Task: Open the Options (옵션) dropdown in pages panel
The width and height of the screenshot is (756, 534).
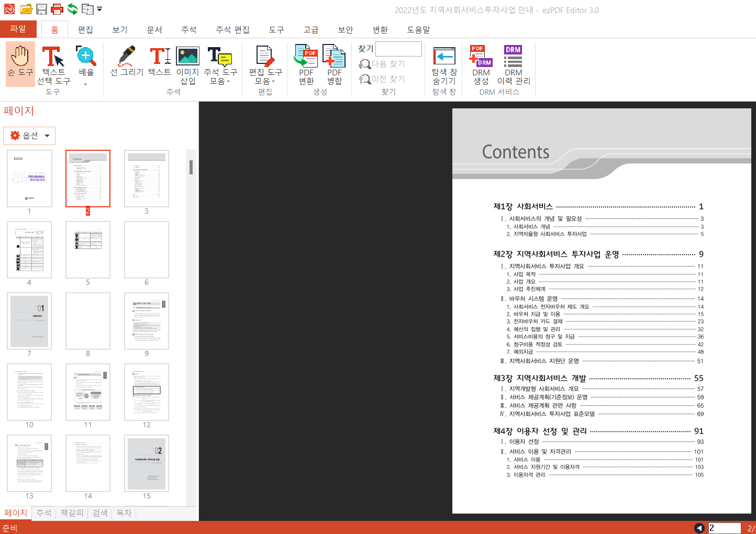Action: (x=29, y=136)
